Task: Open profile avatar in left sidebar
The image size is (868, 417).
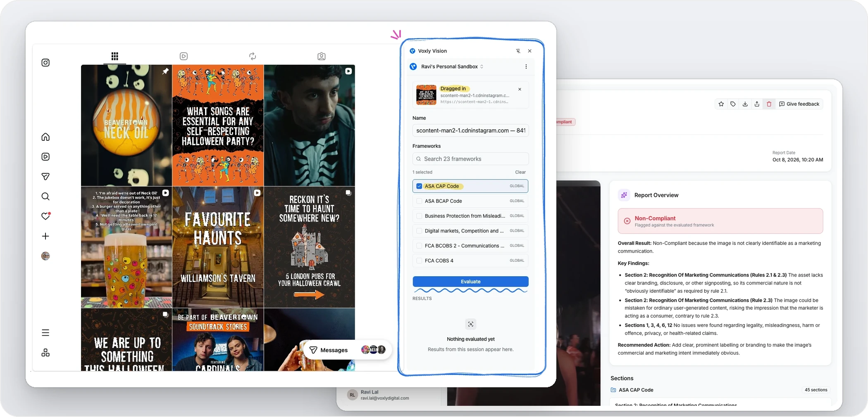Action: point(45,256)
